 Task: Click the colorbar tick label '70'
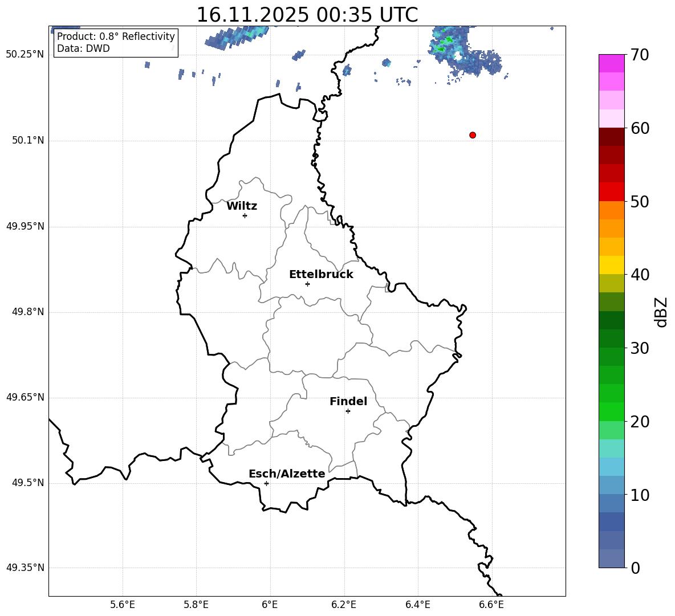(x=640, y=55)
